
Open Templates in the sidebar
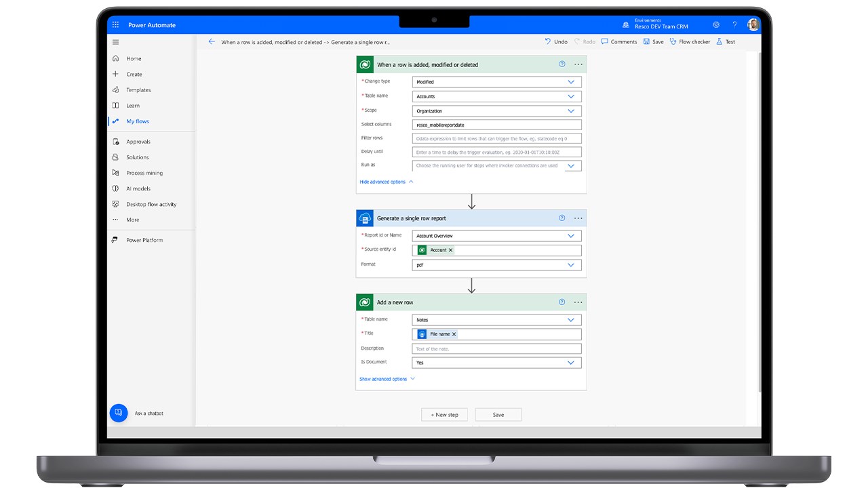138,90
